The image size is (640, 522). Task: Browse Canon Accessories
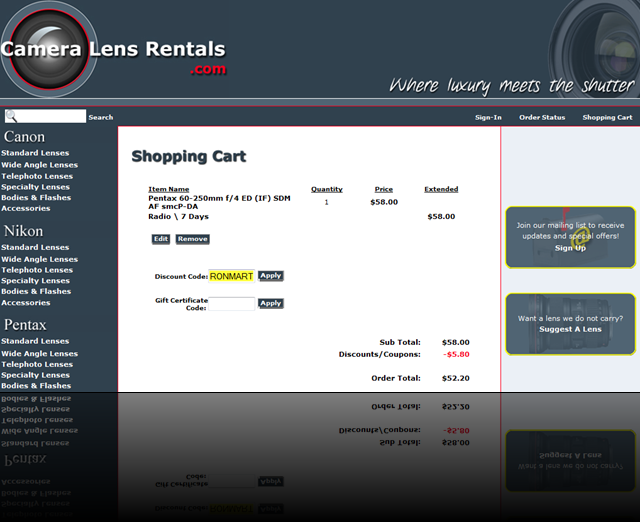point(26,208)
